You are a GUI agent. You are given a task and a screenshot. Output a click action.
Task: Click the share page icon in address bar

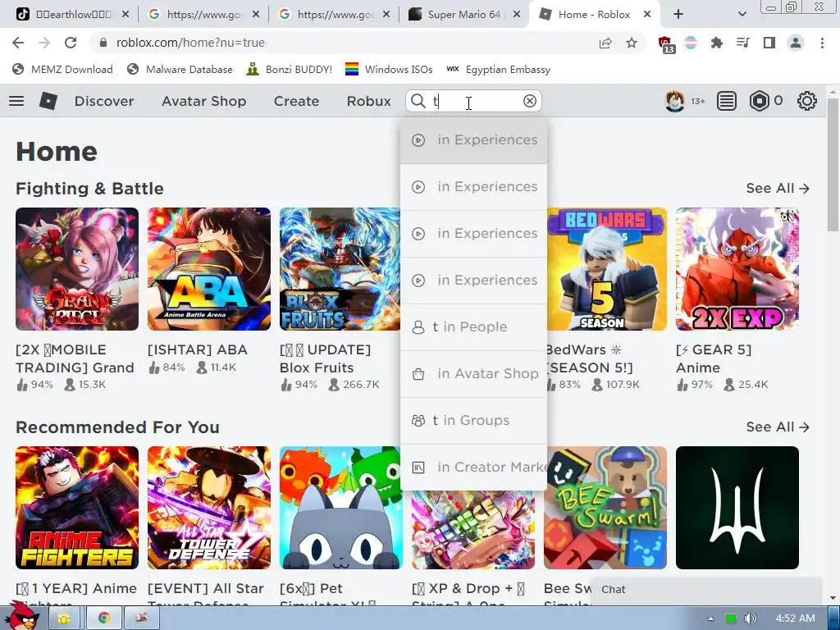(605, 43)
